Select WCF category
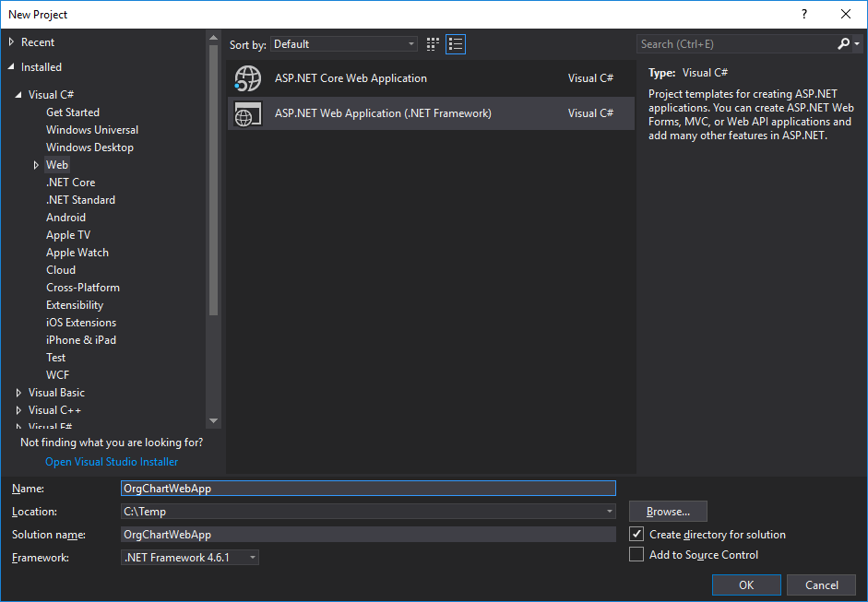The height and width of the screenshot is (602, 868). click(x=57, y=375)
